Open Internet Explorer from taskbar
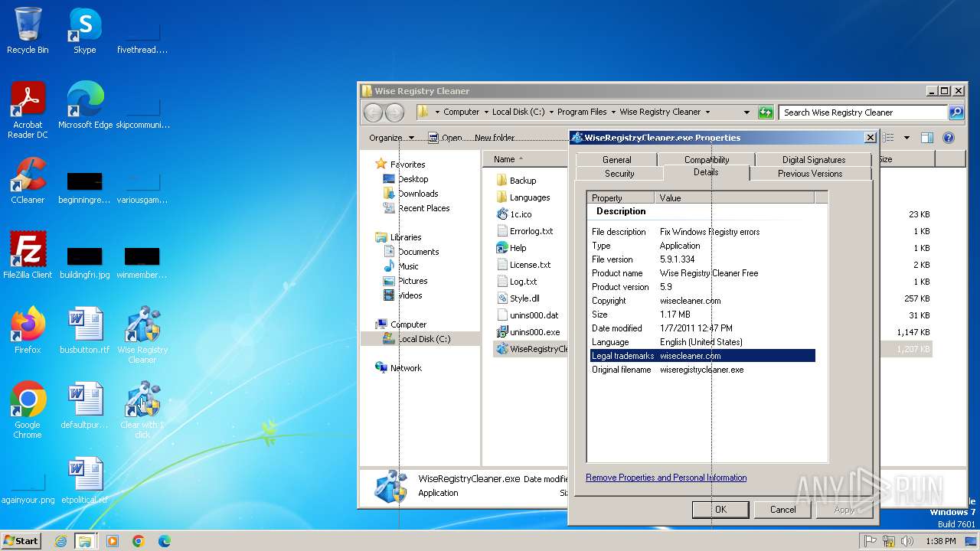 [x=60, y=541]
